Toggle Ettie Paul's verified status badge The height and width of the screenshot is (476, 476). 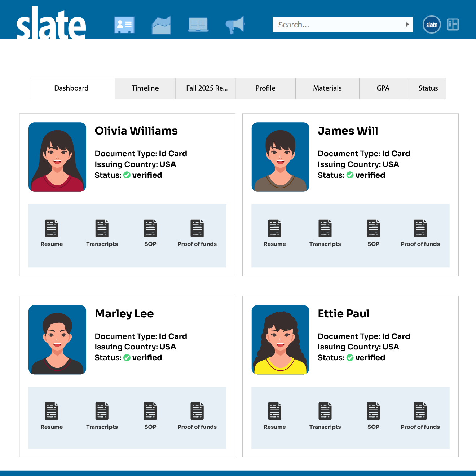tap(350, 358)
